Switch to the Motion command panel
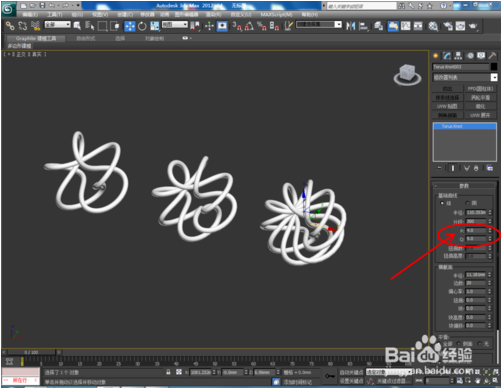Image resolution: width=503 pixels, height=389 pixels. (x=470, y=56)
